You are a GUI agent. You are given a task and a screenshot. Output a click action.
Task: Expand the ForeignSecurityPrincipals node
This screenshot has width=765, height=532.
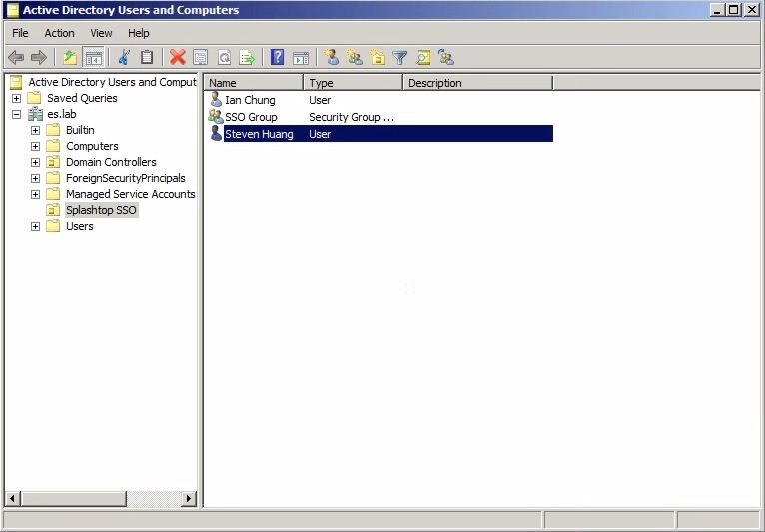pos(35,178)
